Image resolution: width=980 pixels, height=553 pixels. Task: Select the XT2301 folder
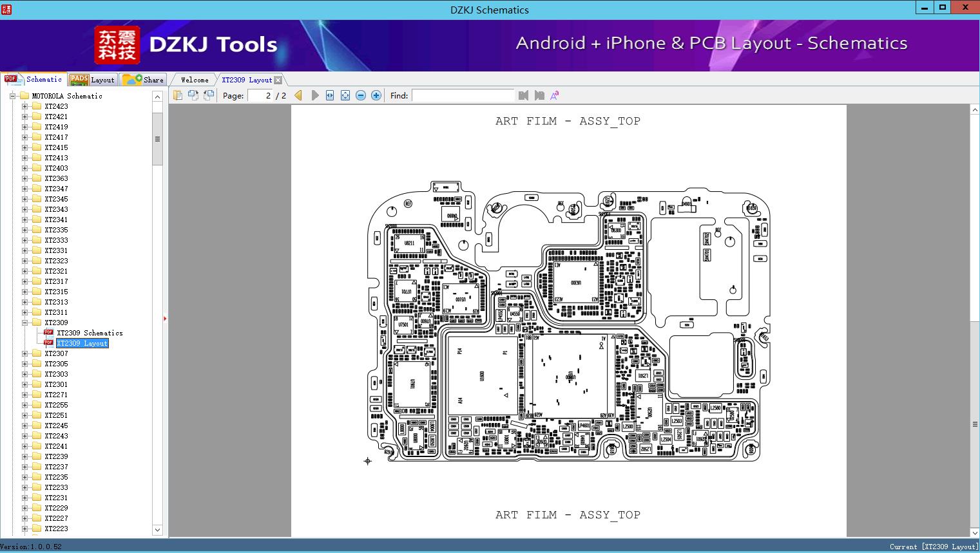56,384
